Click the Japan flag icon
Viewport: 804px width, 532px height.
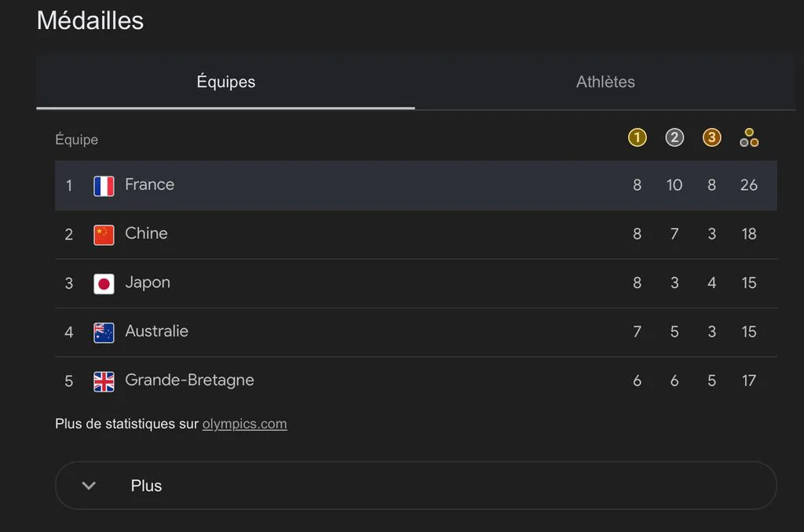(104, 283)
